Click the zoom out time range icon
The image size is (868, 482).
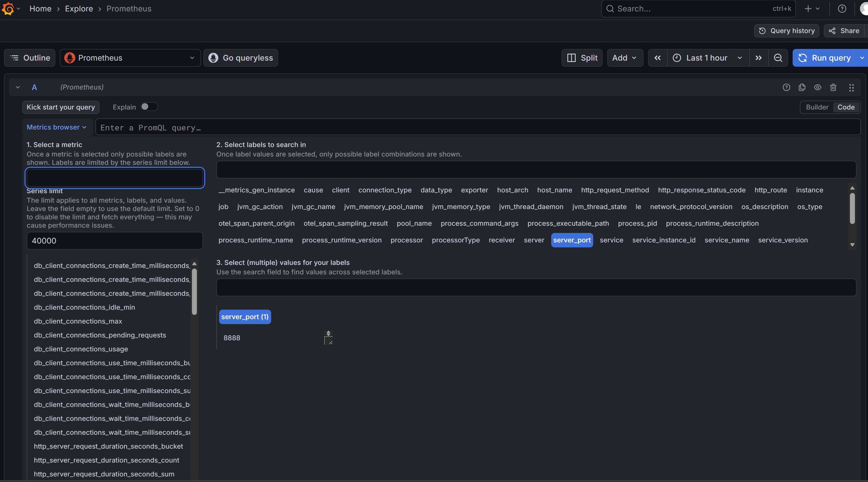[x=778, y=58]
